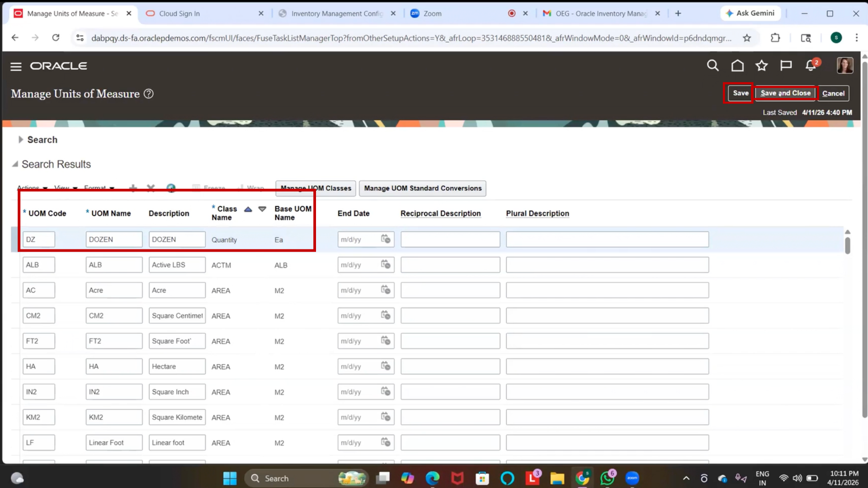Click the table vertical scrollbar thumb
The height and width of the screenshot is (488, 868).
(x=848, y=245)
